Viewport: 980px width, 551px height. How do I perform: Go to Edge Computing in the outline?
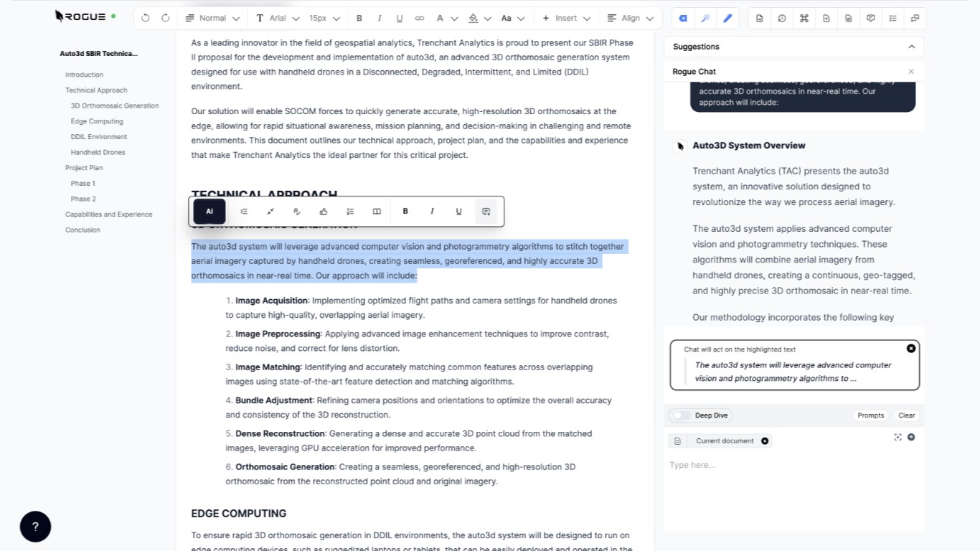point(97,121)
